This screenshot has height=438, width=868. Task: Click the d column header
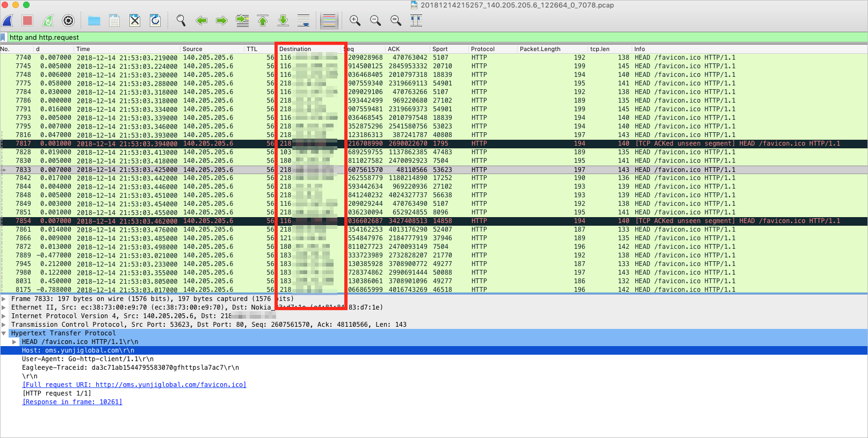click(54, 49)
